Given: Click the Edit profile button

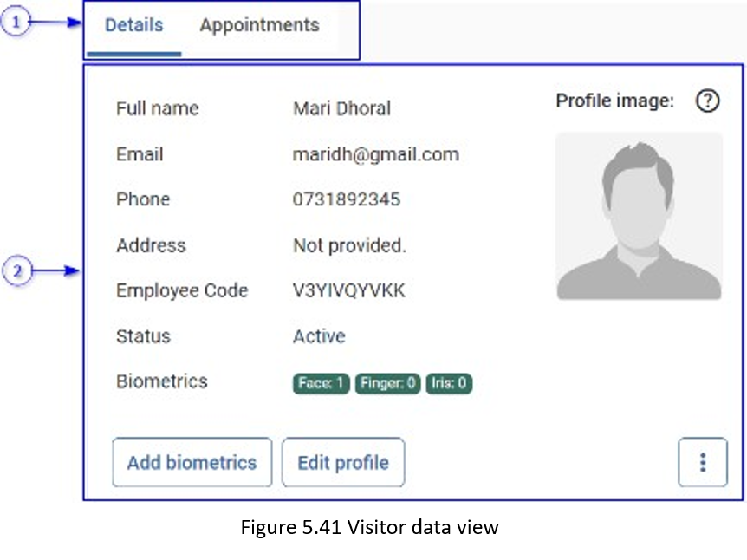Looking at the screenshot, I should 343,462.
